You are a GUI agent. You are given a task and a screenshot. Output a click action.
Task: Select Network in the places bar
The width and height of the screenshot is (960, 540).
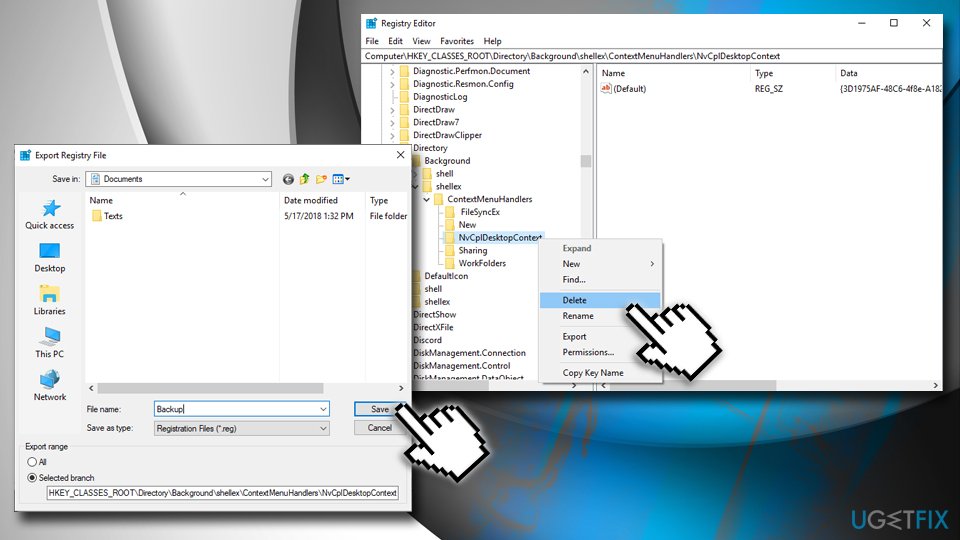(x=50, y=386)
